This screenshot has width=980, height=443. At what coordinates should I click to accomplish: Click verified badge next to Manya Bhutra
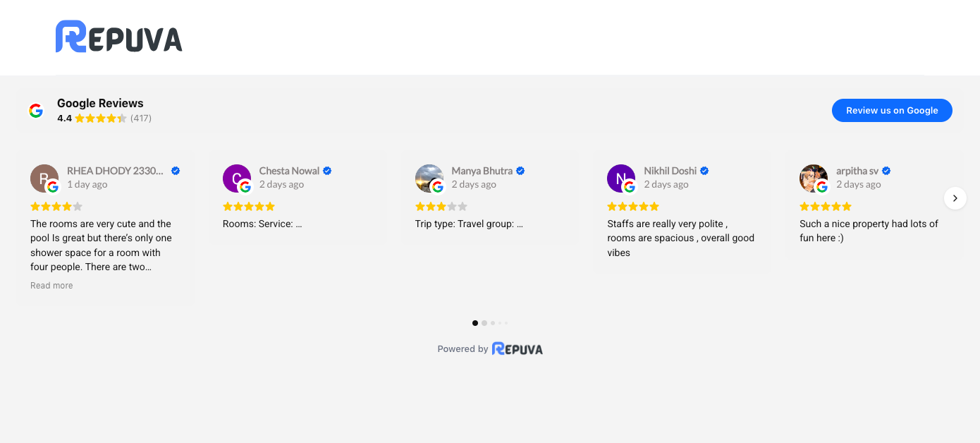click(x=520, y=171)
